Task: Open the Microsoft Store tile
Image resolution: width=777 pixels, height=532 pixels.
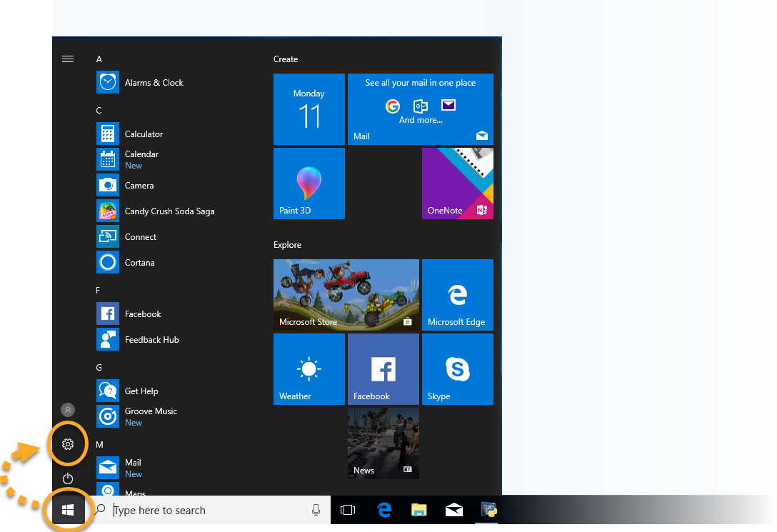Action: pos(346,295)
